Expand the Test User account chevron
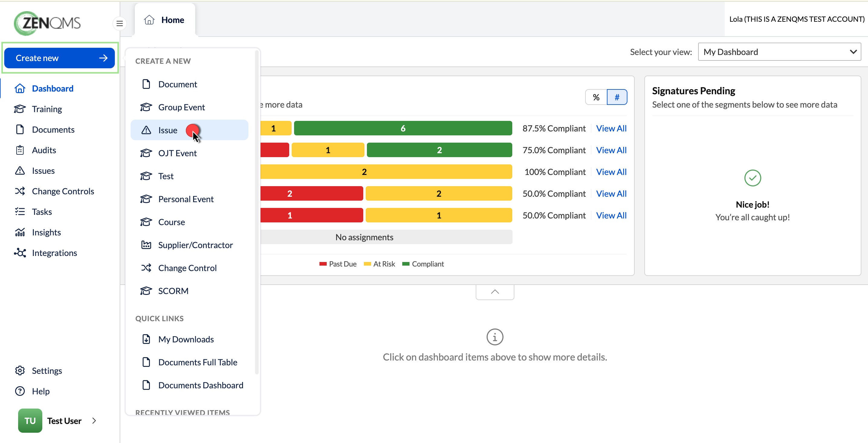 point(94,420)
